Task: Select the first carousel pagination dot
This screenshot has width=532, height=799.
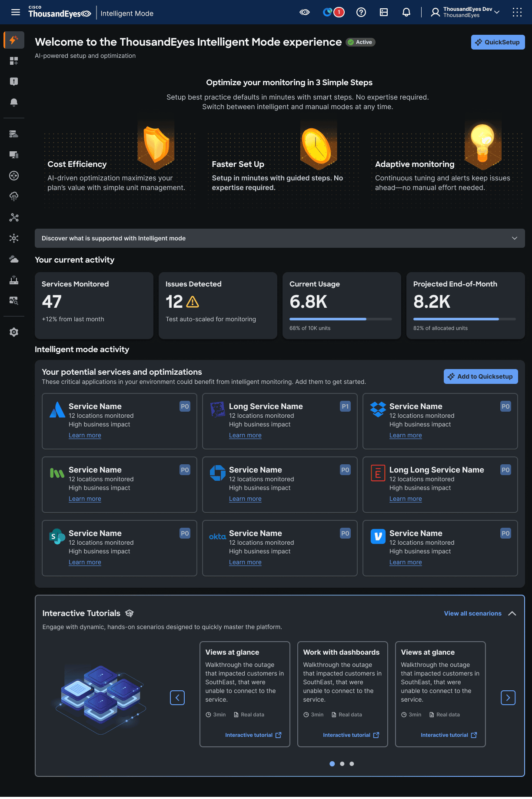Action: click(x=332, y=764)
